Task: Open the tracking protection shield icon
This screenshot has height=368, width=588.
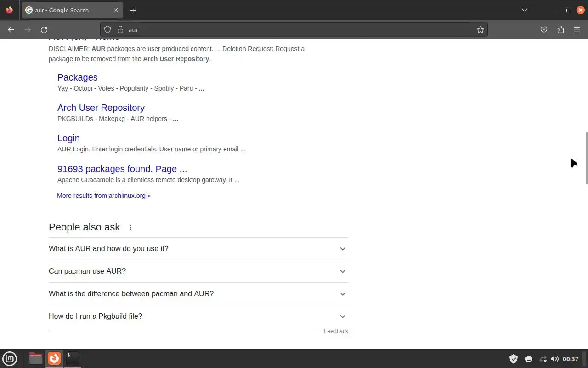Action: 107,29
